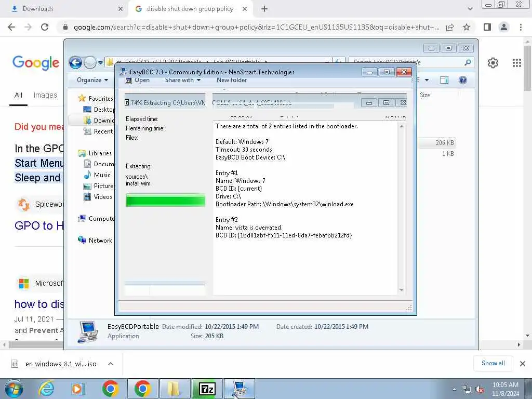The height and width of the screenshot is (399, 532).
Task: Open new Chrome tab
Action: (x=264, y=9)
